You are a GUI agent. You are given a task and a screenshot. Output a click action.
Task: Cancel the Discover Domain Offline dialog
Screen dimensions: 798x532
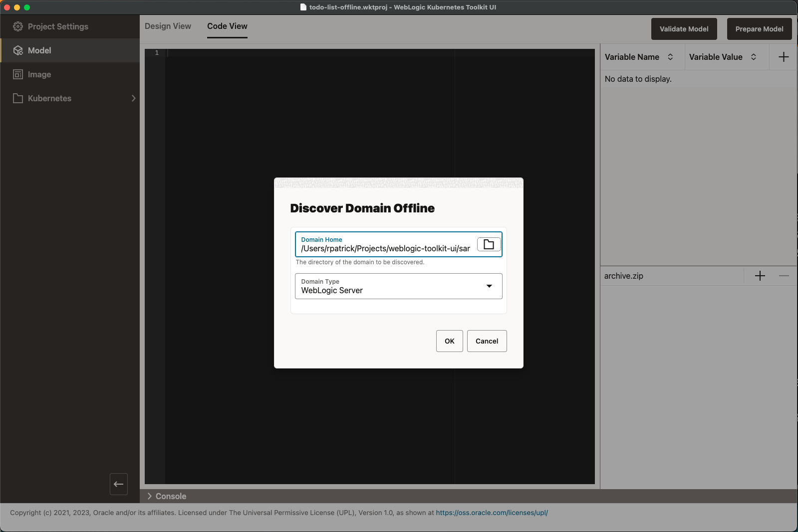(x=487, y=341)
